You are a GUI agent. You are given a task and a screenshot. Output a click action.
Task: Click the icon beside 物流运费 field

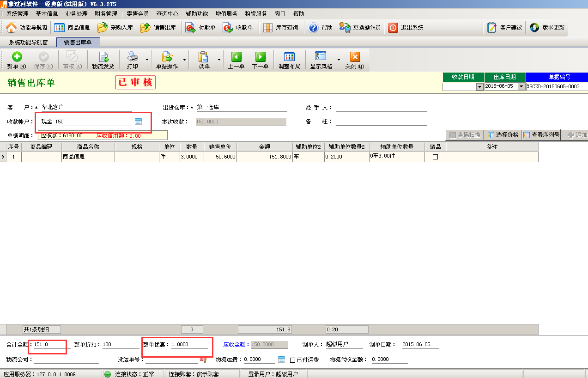tap(281, 359)
